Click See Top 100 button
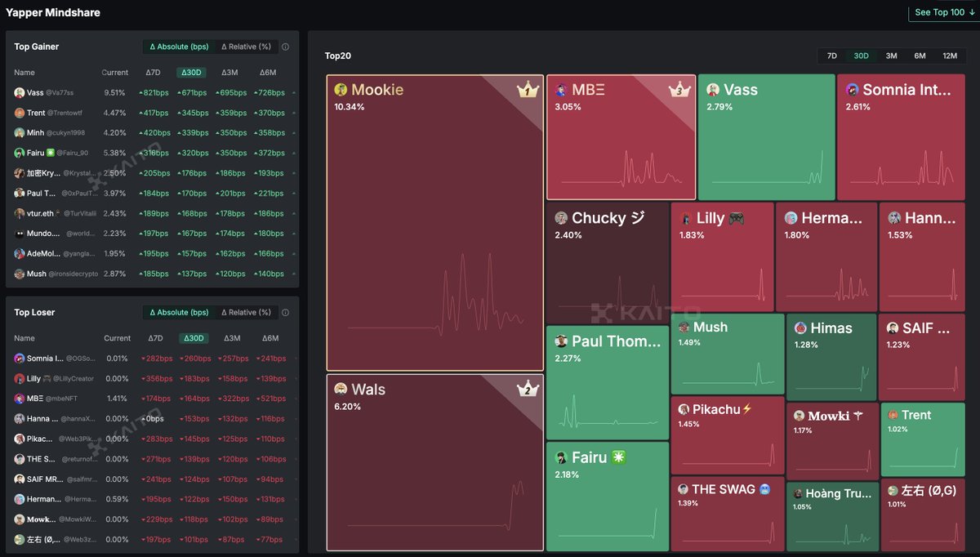 [x=944, y=12]
